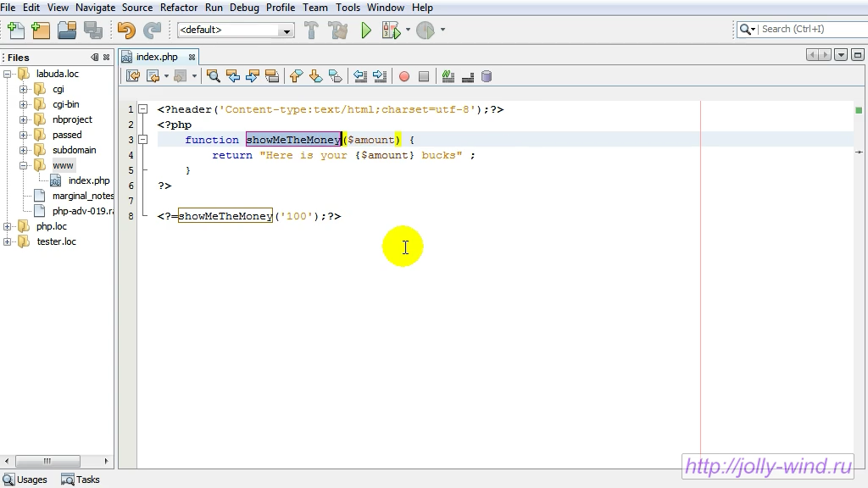Minimize the Files panel
This screenshot has width=868, height=488.
click(x=95, y=57)
